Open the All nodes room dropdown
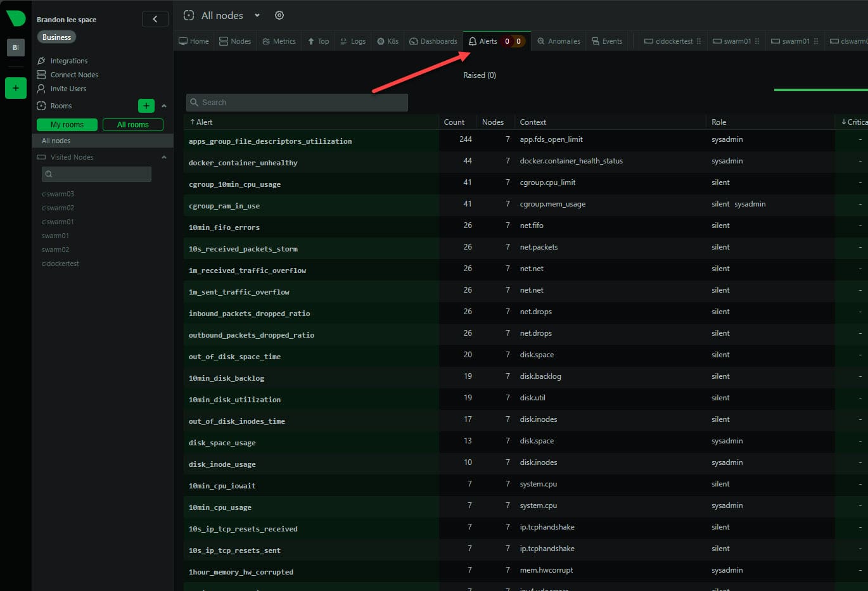 coord(256,15)
